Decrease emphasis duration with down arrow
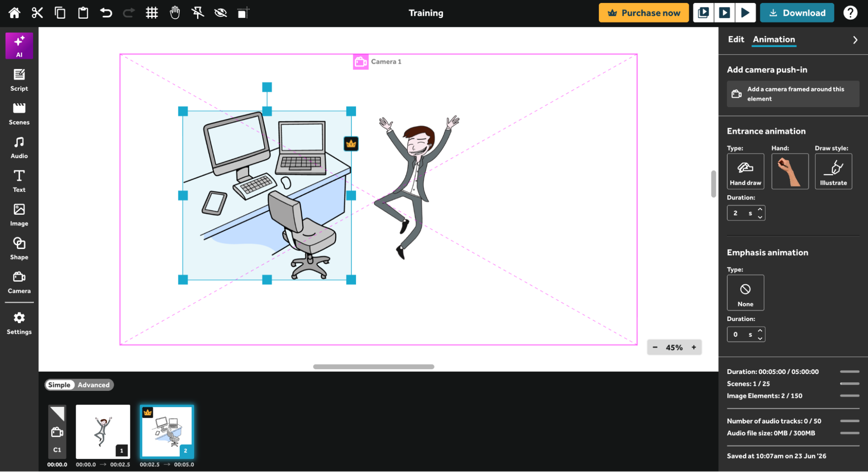Image resolution: width=868 pixels, height=472 pixels. click(760, 338)
